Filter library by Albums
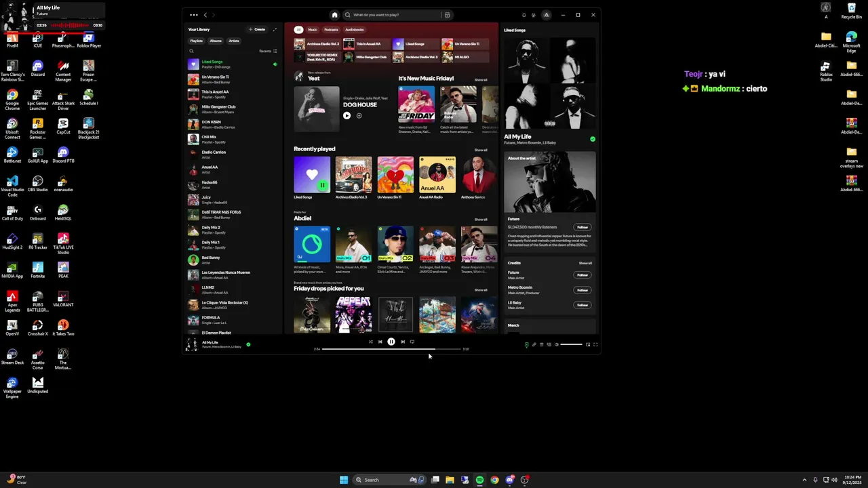This screenshot has height=488, width=868. (x=216, y=41)
